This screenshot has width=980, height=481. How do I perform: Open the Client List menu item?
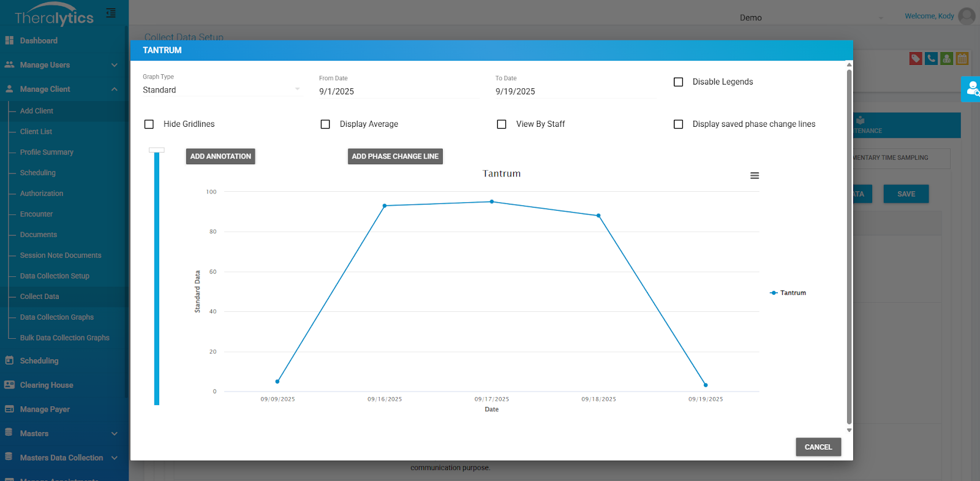36,132
